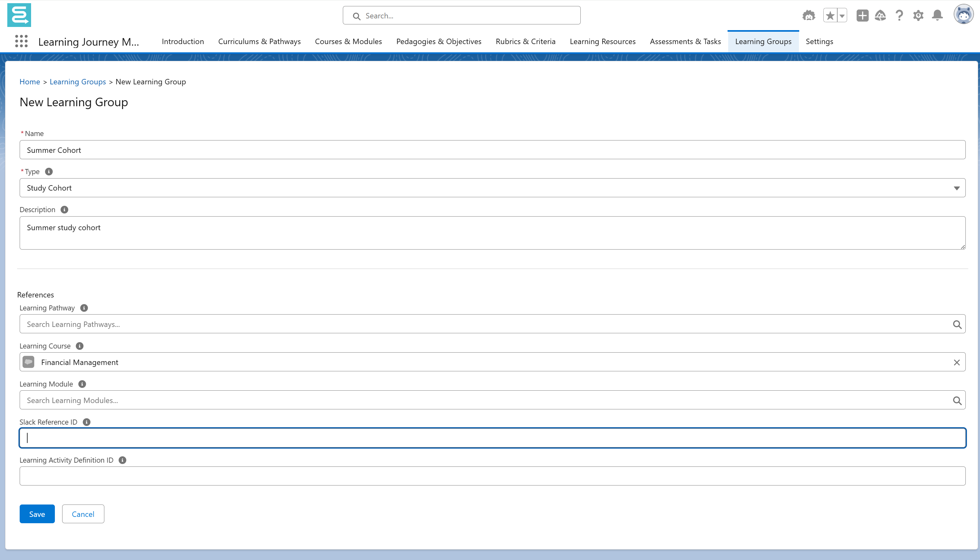Open the Help question mark icon
Image resolution: width=980 pixels, height=560 pixels.
click(x=899, y=16)
